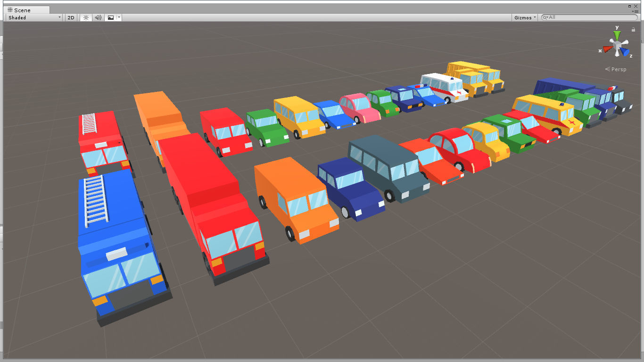Select the orange van in front row

[x=295, y=200]
